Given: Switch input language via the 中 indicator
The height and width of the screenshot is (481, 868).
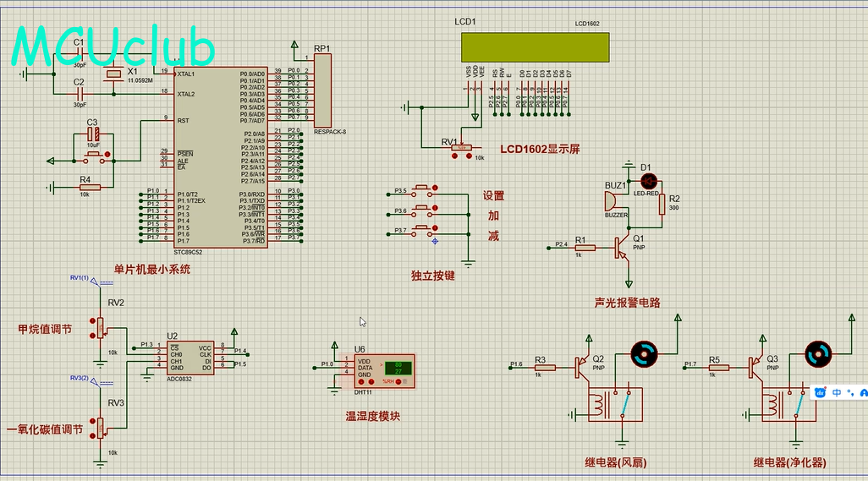Looking at the screenshot, I should point(836,392).
